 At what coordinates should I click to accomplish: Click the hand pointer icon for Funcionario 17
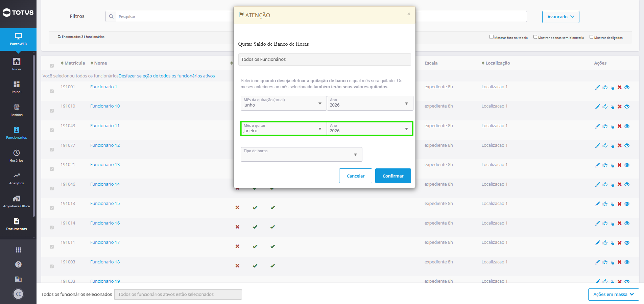point(612,243)
